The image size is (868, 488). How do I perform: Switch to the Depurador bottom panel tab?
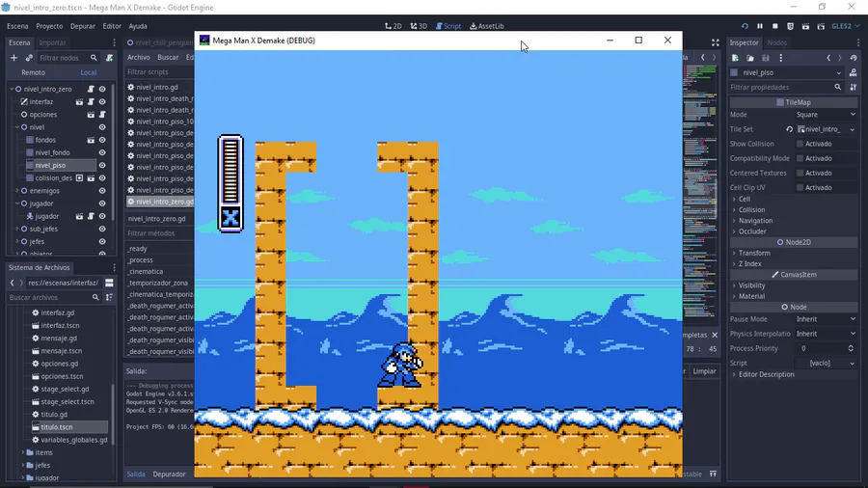[169, 474]
